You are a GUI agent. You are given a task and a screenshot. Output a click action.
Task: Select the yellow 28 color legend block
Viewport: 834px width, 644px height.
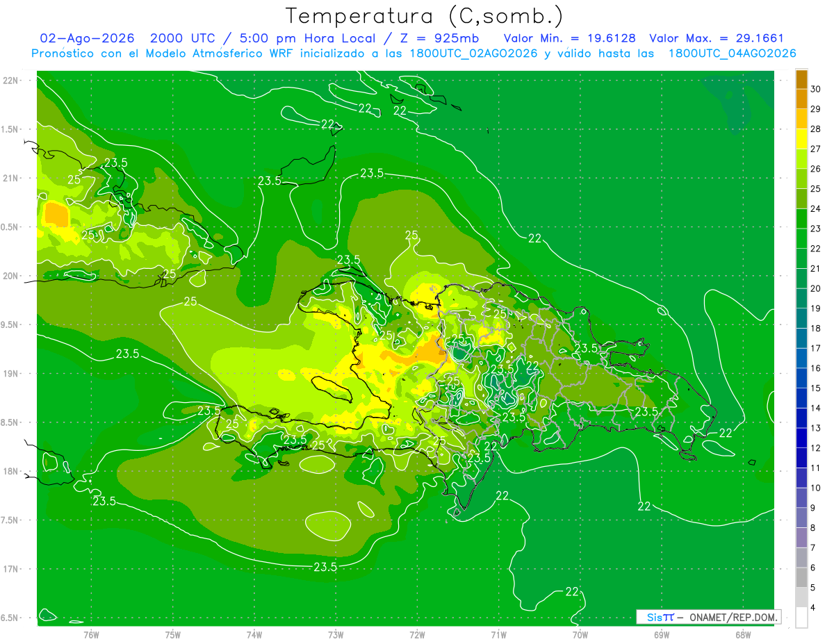(x=801, y=119)
